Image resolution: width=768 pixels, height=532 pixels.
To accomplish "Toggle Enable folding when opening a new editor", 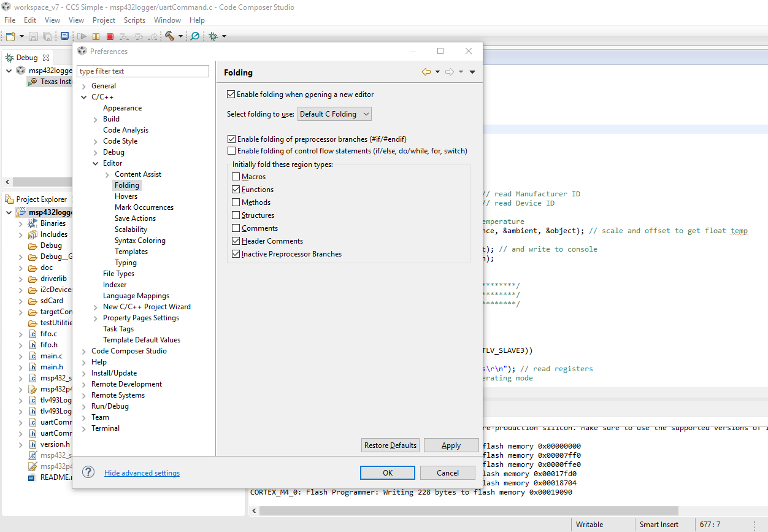I will click(231, 94).
